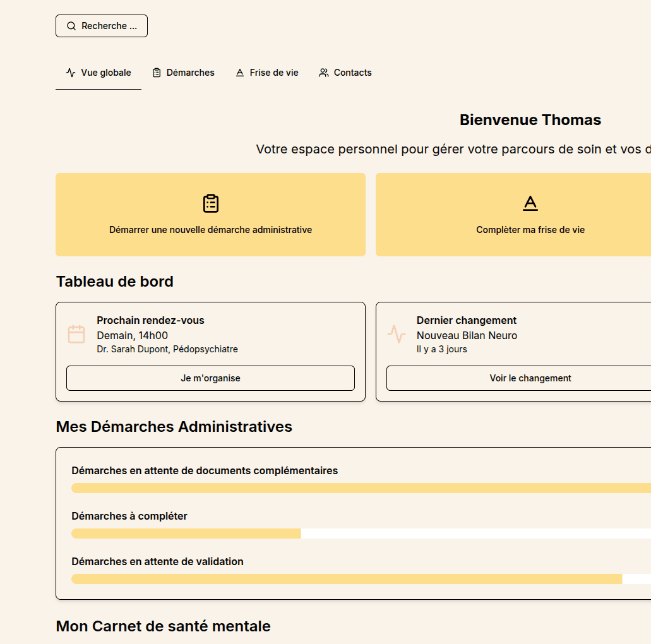Click the documents complémentaires progress bar

(x=361, y=488)
